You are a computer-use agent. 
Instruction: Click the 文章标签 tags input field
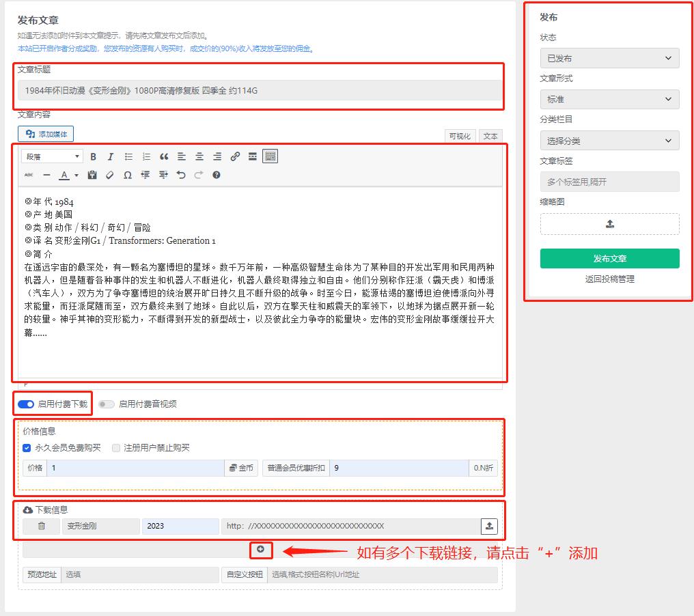point(609,182)
